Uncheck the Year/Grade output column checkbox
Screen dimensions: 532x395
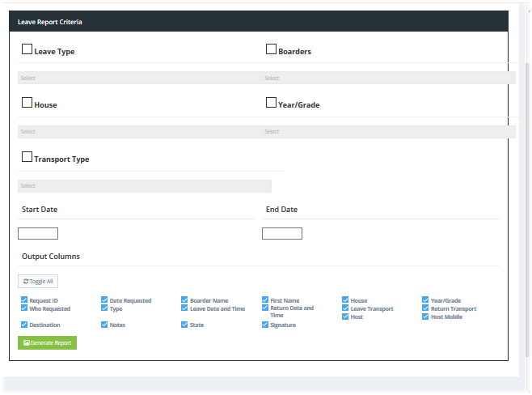tap(425, 300)
